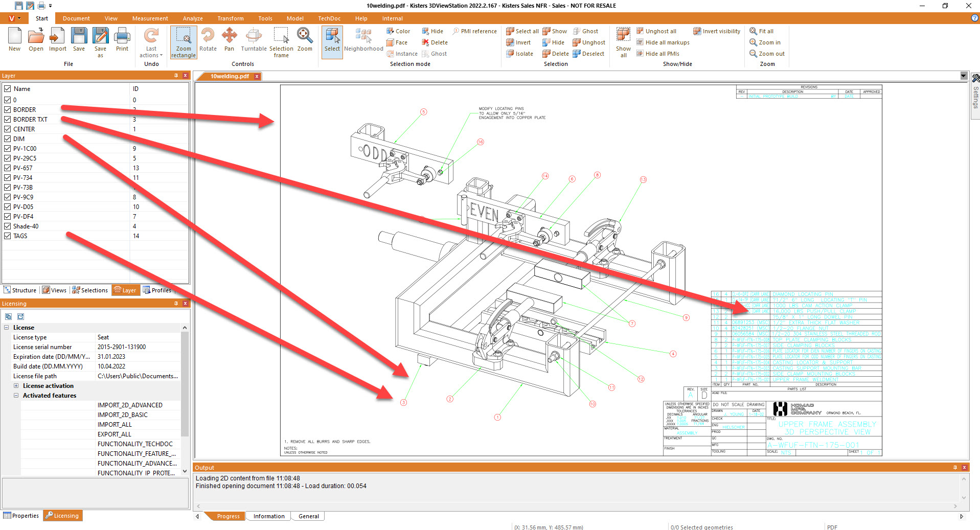Collapse the License section

tap(7, 328)
